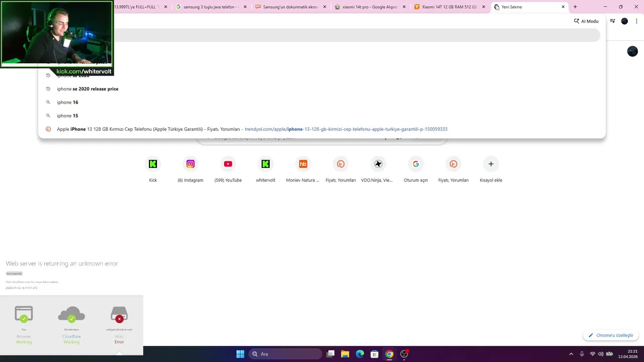Choose the iphone 16 suggestion
Viewport: 644px width, 362px height.
[x=322, y=102]
